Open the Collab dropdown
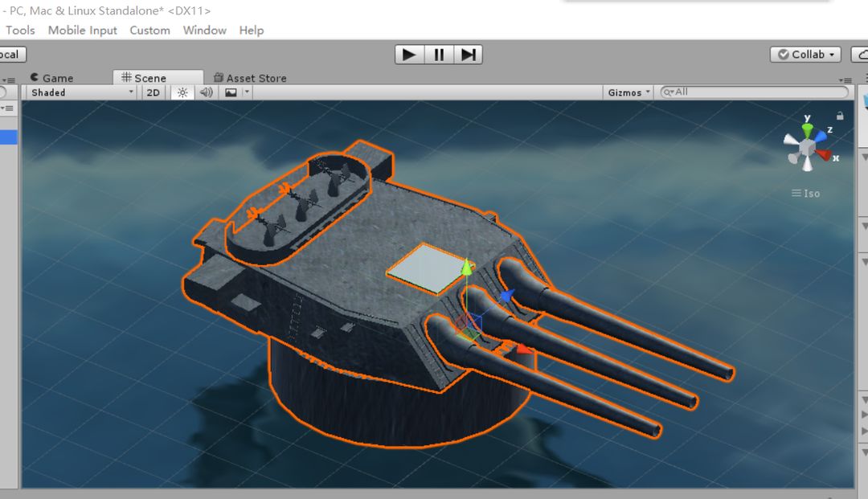This screenshot has width=868, height=499. click(805, 54)
